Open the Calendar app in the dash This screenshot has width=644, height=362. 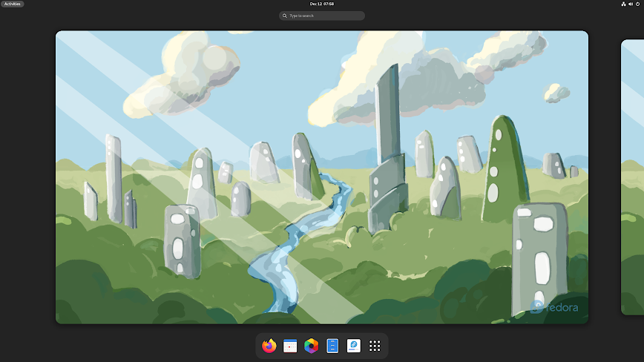pos(290,346)
